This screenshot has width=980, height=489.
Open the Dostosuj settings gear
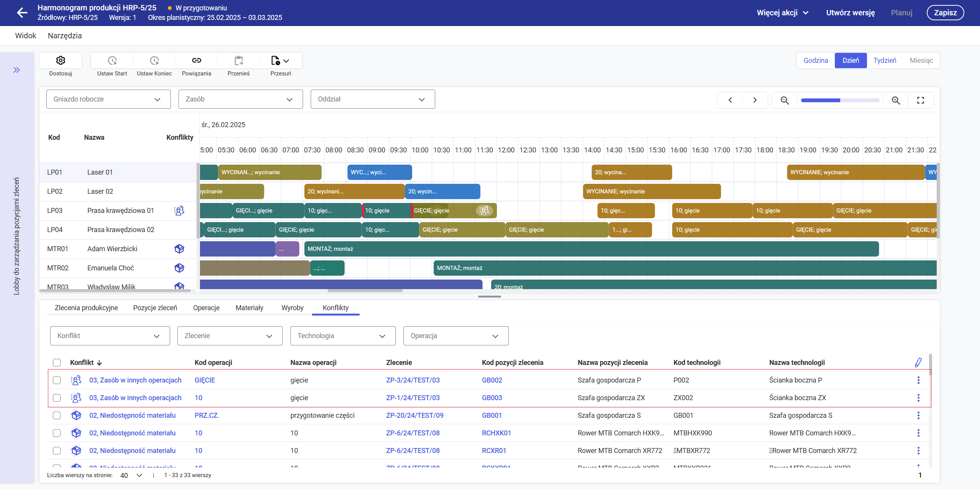click(61, 61)
